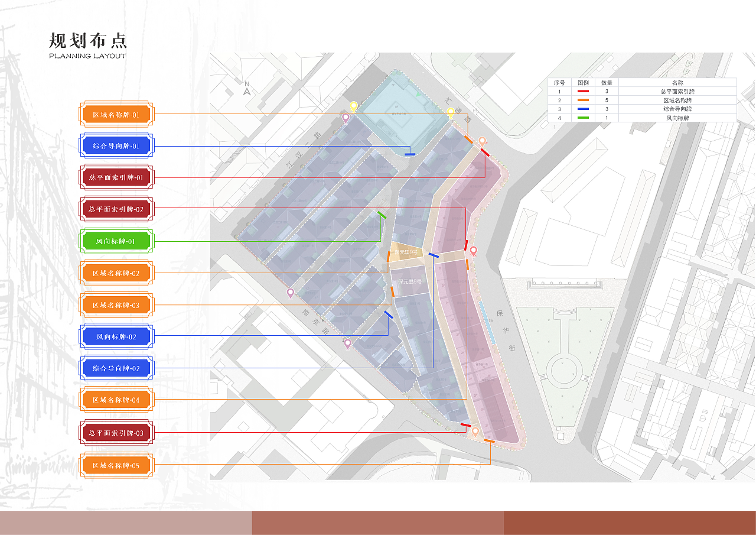Image resolution: width=756 pixels, height=535 pixels.
Task: Click the red location pin on map
Action: (473, 251)
